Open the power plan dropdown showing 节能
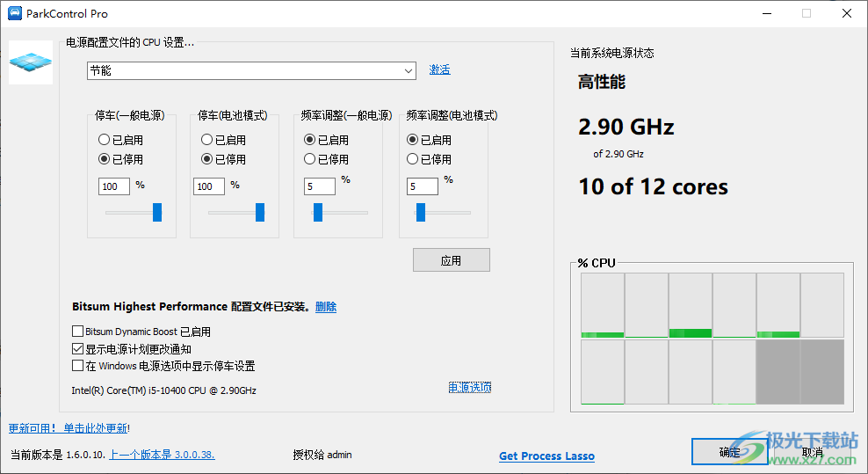This screenshot has height=474, width=868. click(251, 70)
